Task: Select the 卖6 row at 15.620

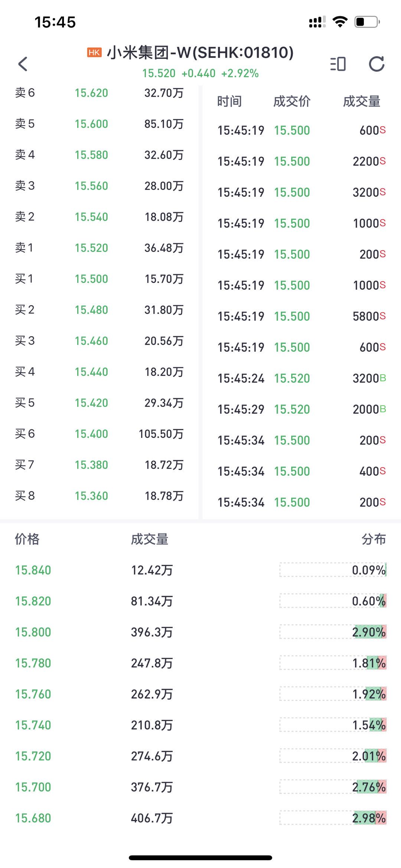Action: tap(99, 93)
